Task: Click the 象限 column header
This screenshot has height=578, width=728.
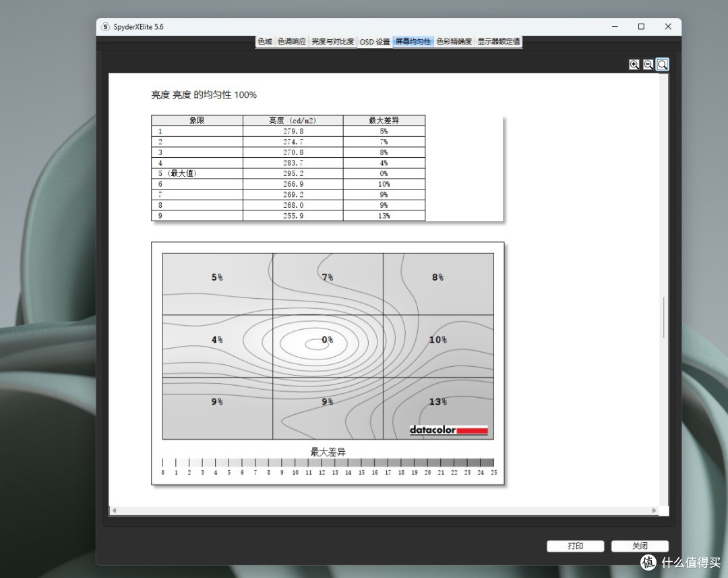Action: [x=197, y=120]
